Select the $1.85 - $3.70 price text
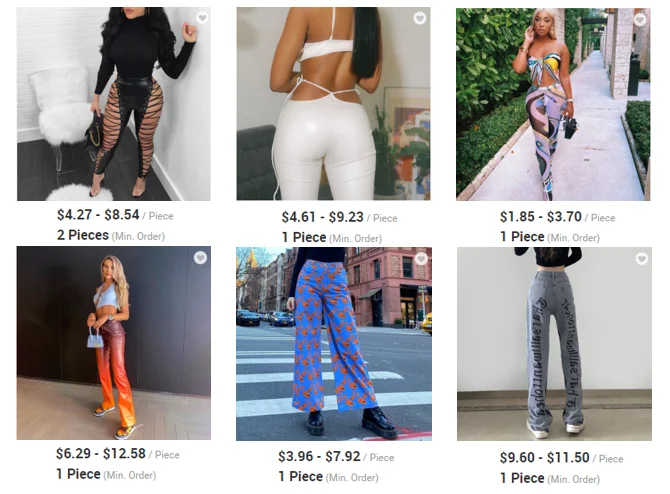This screenshot has width=670, height=494. pos(541,217)
